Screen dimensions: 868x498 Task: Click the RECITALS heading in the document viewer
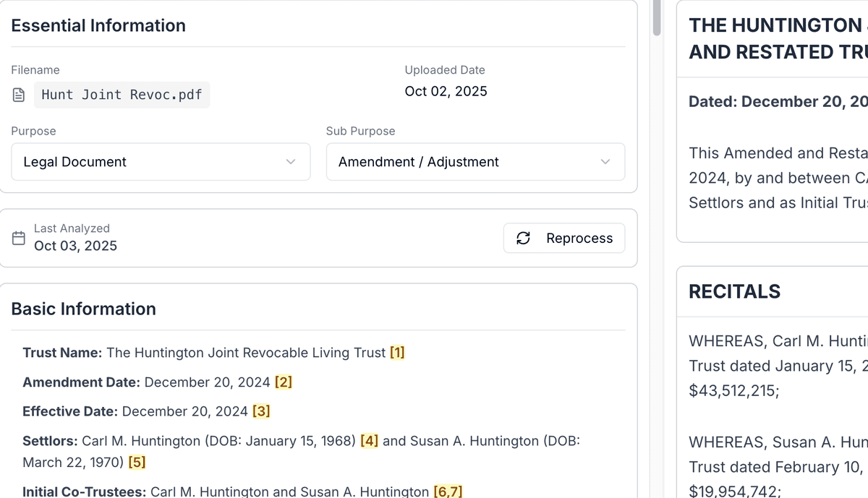pyautogui.click(x=734, y=292)
